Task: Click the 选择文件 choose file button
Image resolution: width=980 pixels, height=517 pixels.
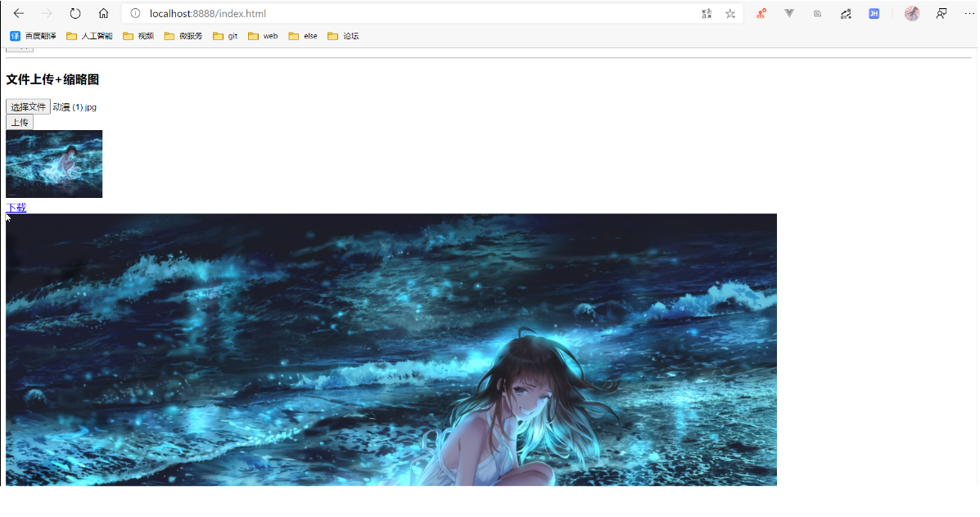Action: [28, 107]
